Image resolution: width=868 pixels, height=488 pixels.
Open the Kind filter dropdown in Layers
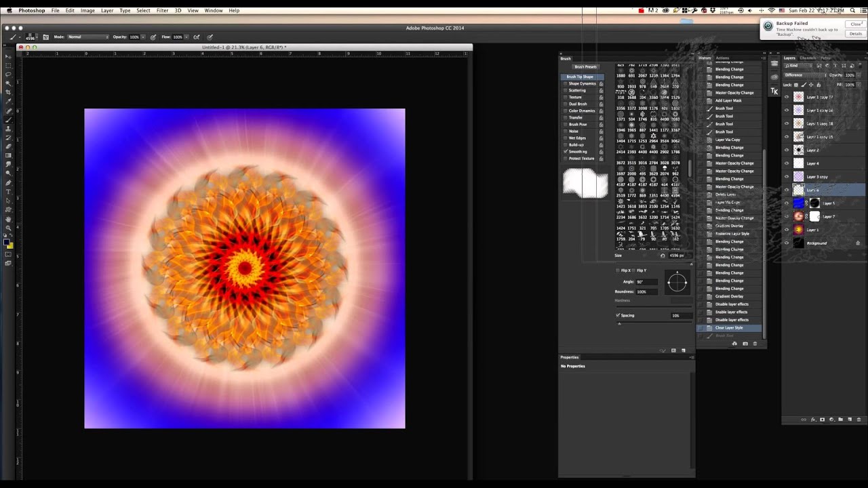coord(798,66)
